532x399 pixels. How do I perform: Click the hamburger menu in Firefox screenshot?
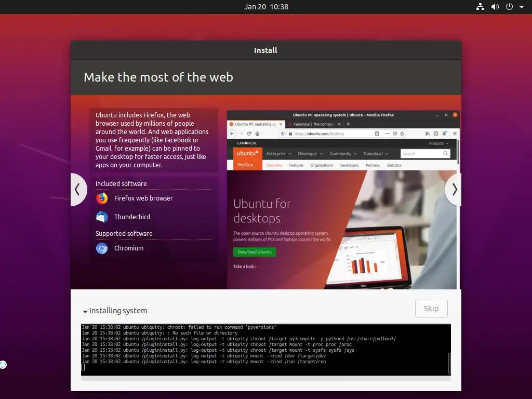coord(455,134)
